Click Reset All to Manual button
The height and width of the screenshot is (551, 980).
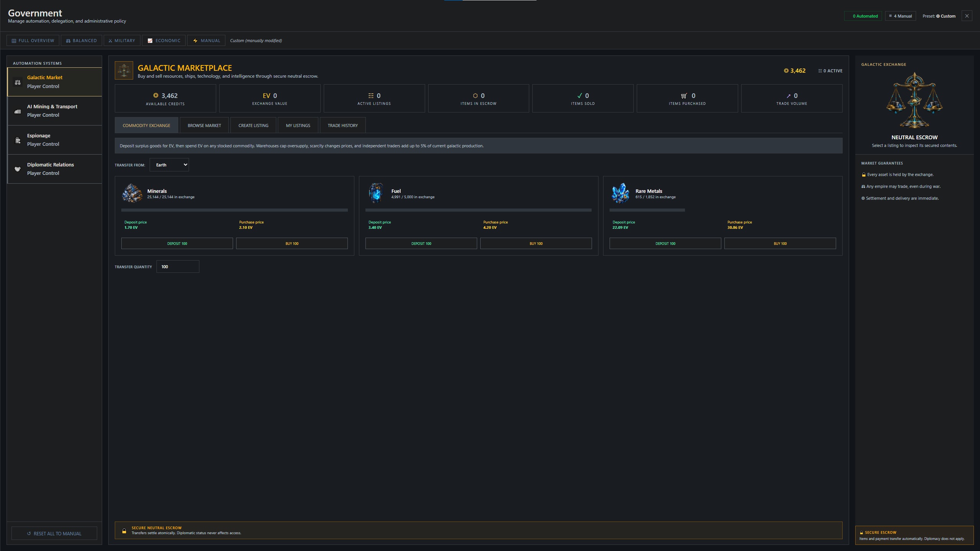pyautogui.click(x=54, y=533)
